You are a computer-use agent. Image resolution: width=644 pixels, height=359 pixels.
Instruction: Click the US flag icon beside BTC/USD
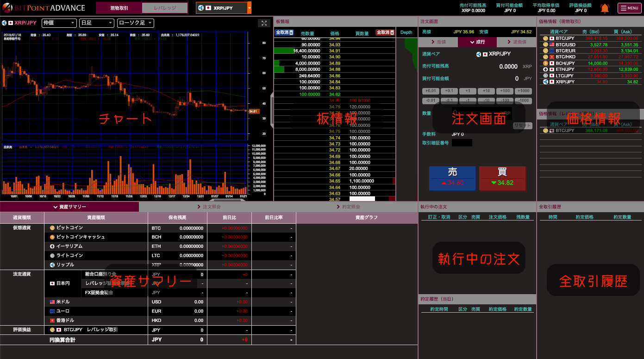(551, 44)
